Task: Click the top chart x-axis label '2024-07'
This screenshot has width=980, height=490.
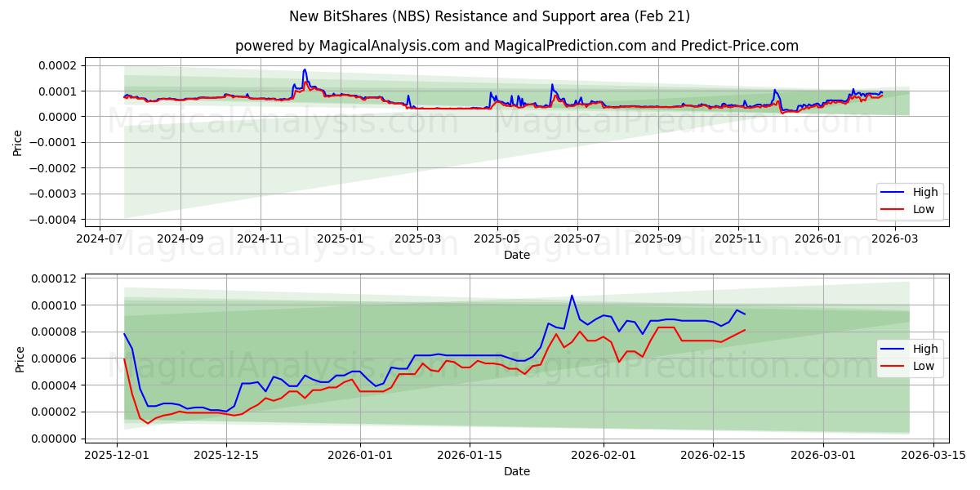Action: coord(100,238)
